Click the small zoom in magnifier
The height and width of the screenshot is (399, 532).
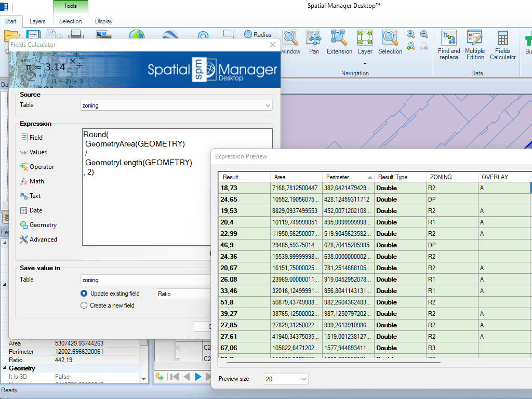click(x=410, y=34)
